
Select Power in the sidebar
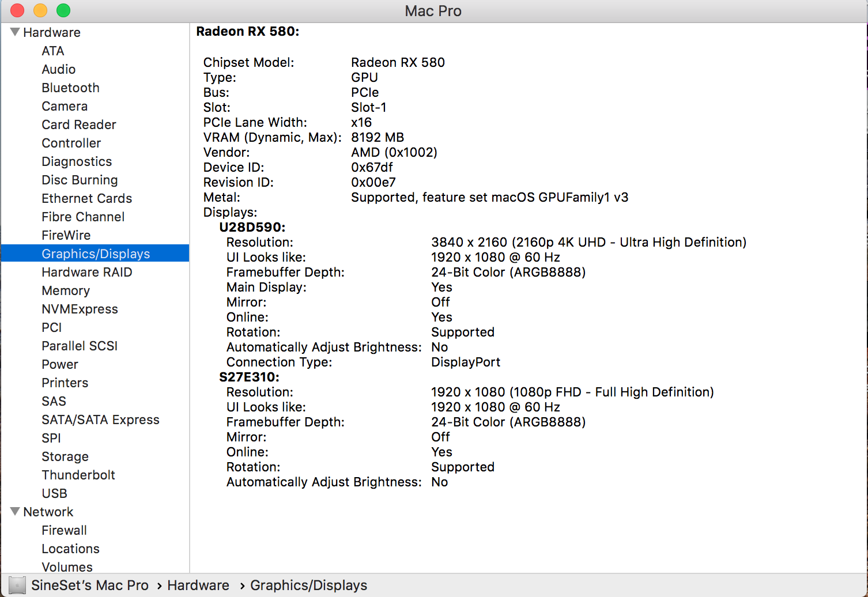click(60, 364)
